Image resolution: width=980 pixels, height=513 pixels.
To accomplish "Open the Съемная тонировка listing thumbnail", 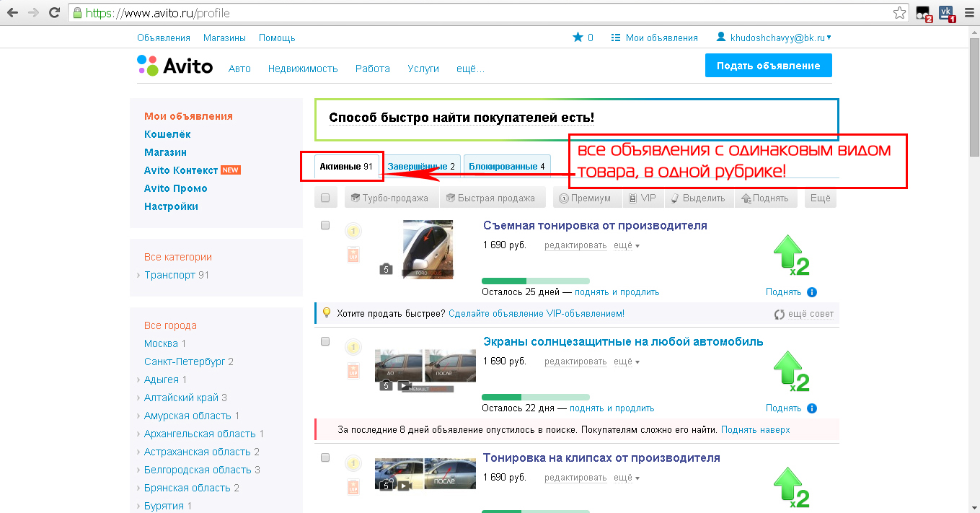I will tap(427, 249).
